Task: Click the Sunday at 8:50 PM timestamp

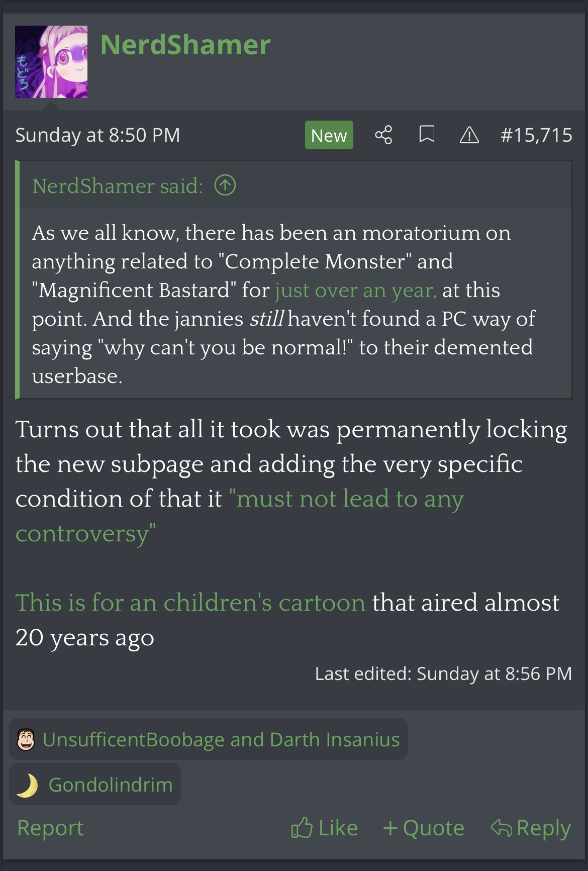Action: pos(97,135)
